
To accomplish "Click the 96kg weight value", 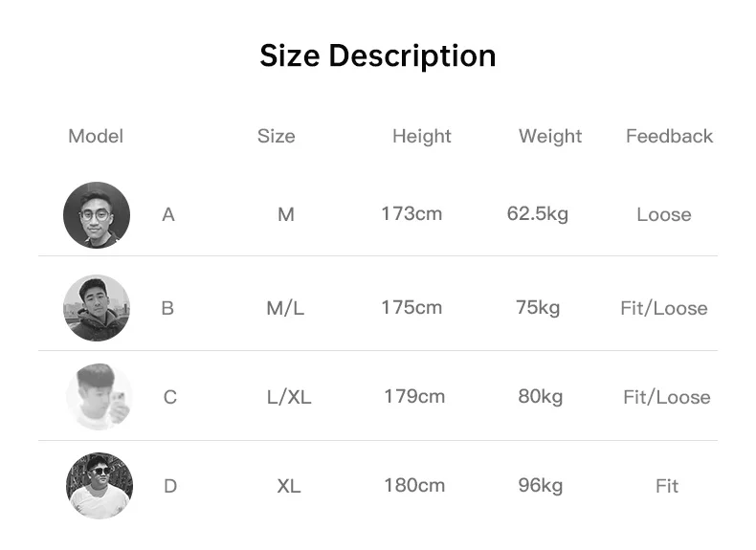I will pyautogui.click(x=541, y=485).
